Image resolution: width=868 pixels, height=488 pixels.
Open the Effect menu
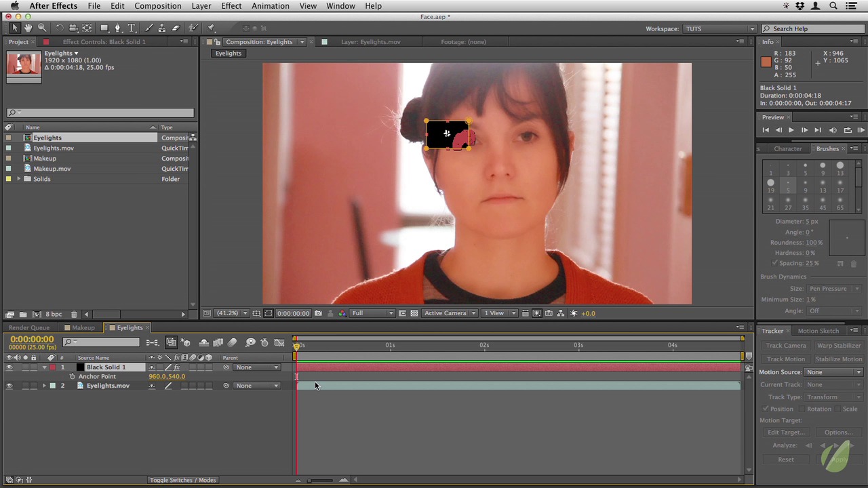(231, 6)
